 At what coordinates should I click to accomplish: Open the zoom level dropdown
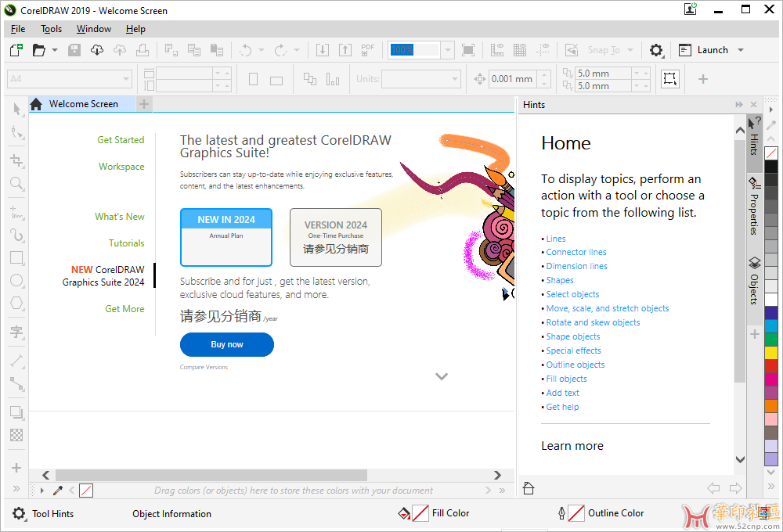pos(448,50)
